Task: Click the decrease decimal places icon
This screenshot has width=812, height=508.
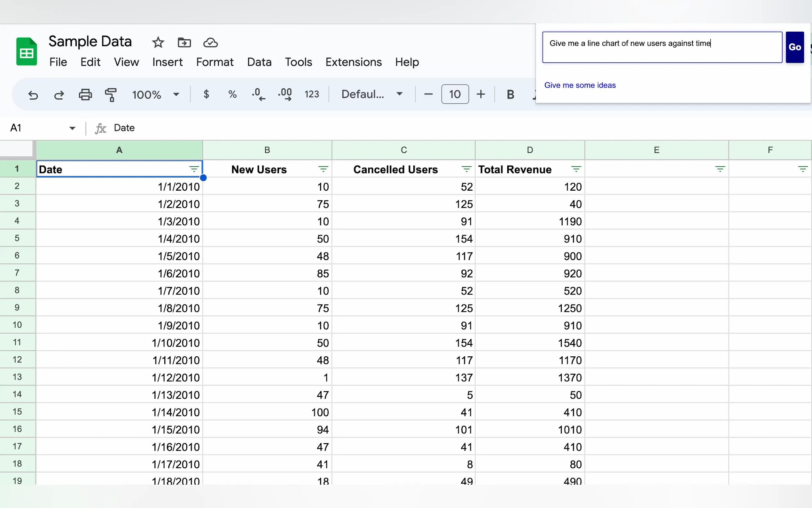Action: [259, 94]
